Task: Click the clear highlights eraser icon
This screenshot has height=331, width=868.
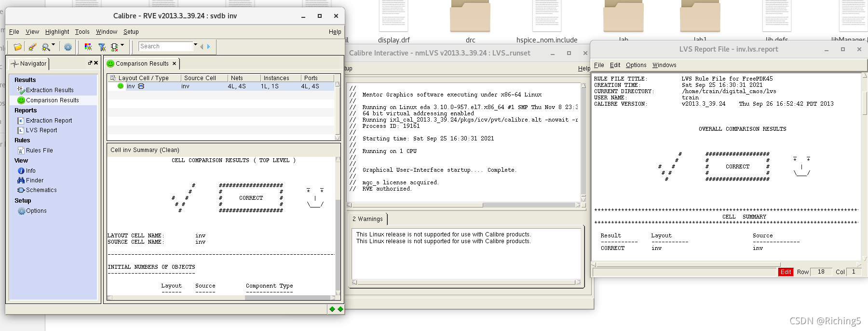Action: point(32,47)
